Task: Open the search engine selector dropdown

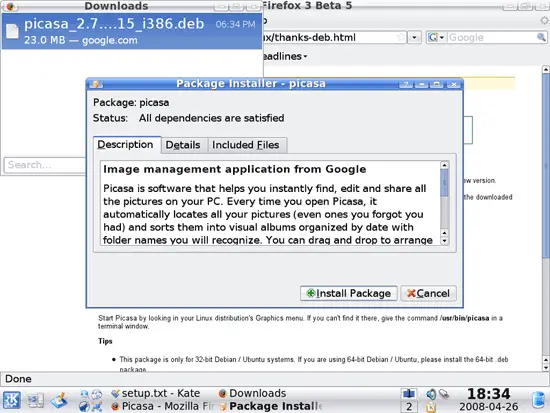Action: pos(437,37)
